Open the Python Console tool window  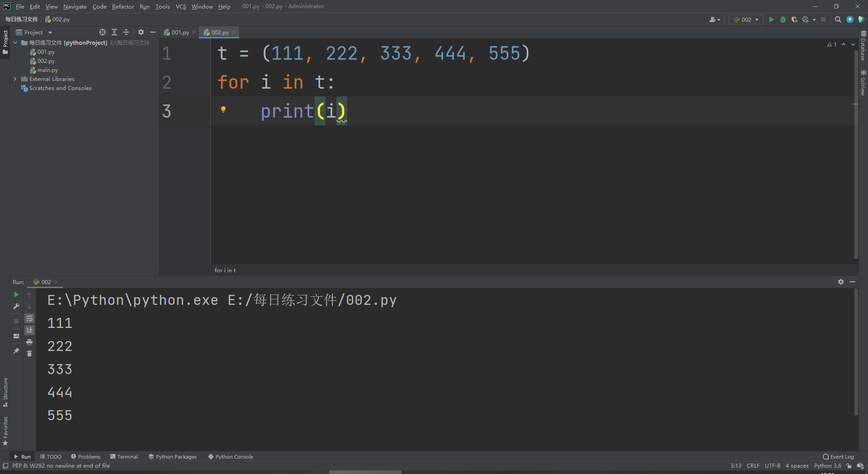click(x=231, y=457)
